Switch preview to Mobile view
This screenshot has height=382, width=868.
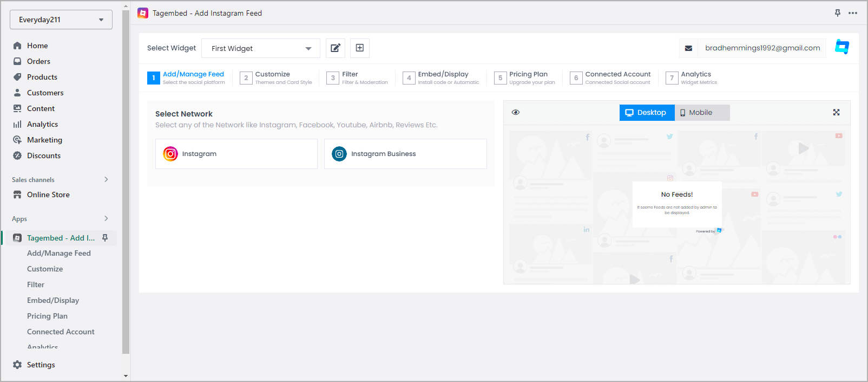tap(702, 113)
